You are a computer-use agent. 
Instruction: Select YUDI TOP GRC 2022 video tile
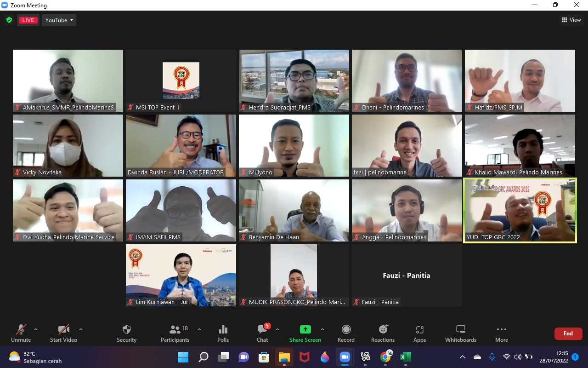coord(520,210)
